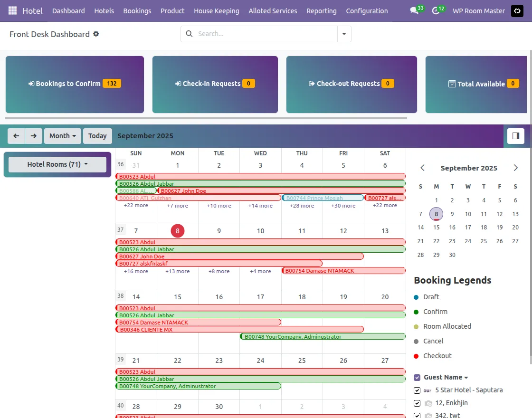Disable the 12, Enkhjin guest filter
This screenshot has width=532, height=418.
[x=417, y=402]
